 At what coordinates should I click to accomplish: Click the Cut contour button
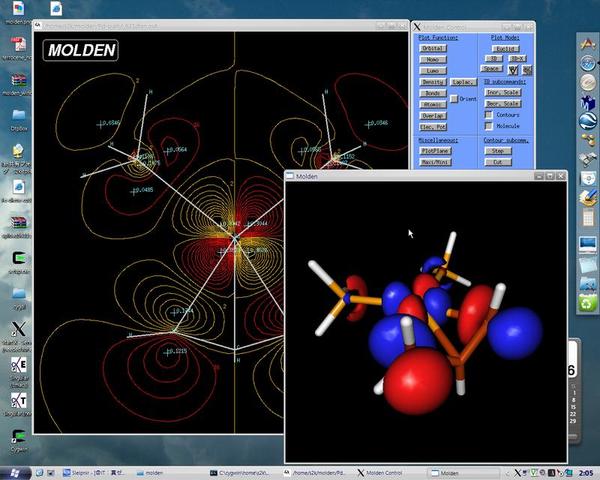pyautogui.click(x=498, y=162)
